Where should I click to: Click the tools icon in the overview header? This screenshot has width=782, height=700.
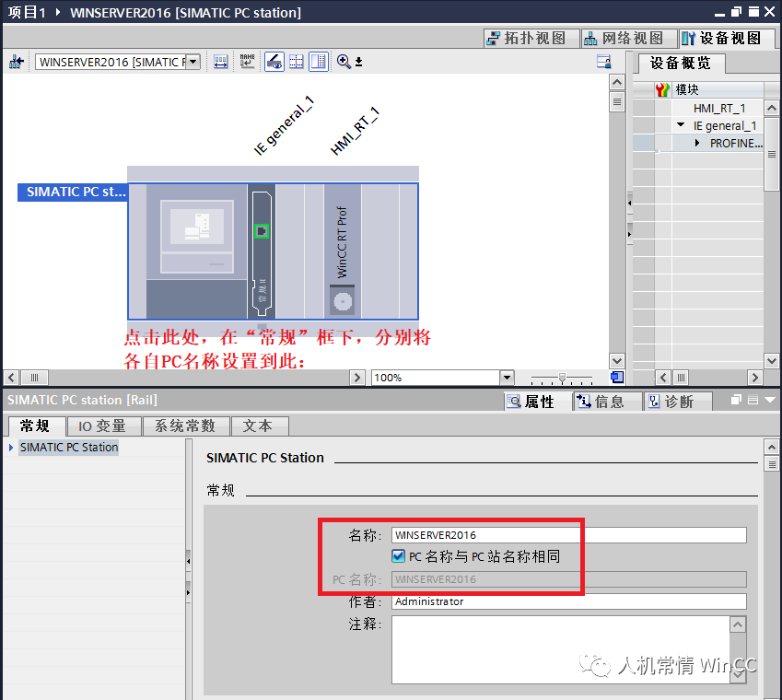pos(662,89)
